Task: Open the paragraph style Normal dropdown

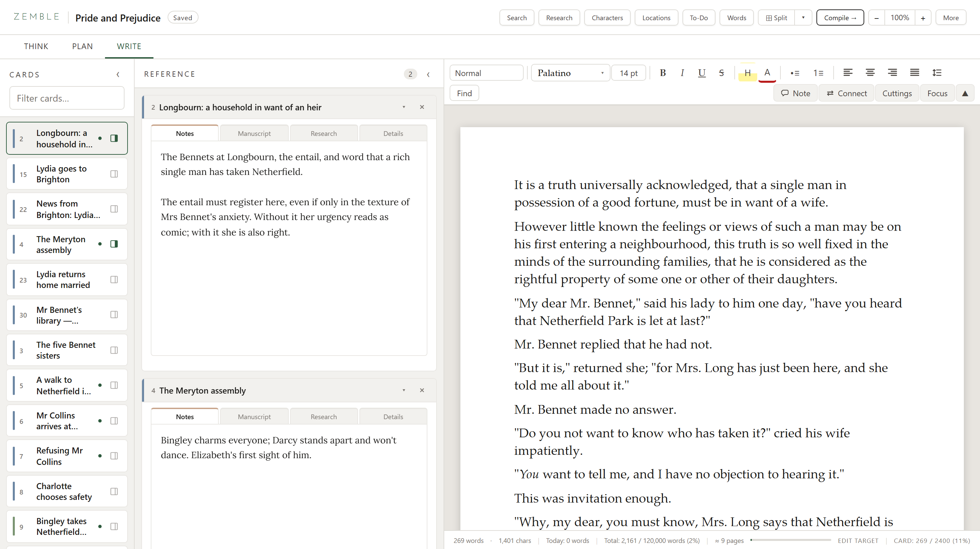Action: (x=486, y=73)
